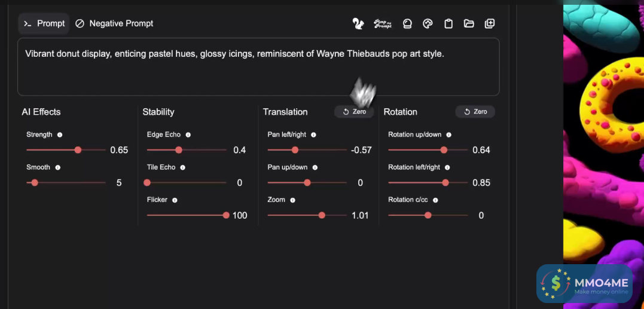Click the Strength slider handle
Image resolution: width=644 pixels, height=309 pixels.
click(78, 150)
